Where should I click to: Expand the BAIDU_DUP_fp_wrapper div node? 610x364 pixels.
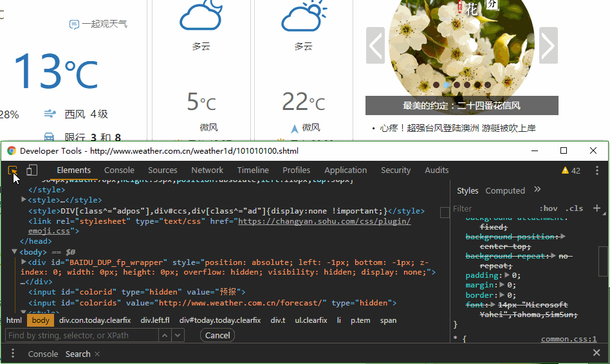23,262
